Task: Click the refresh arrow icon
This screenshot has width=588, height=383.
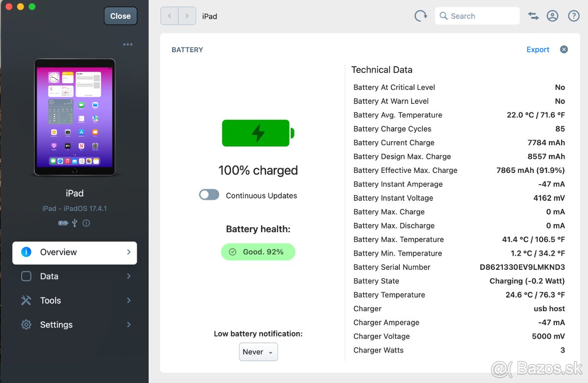Action: click(x=420, y=16)
